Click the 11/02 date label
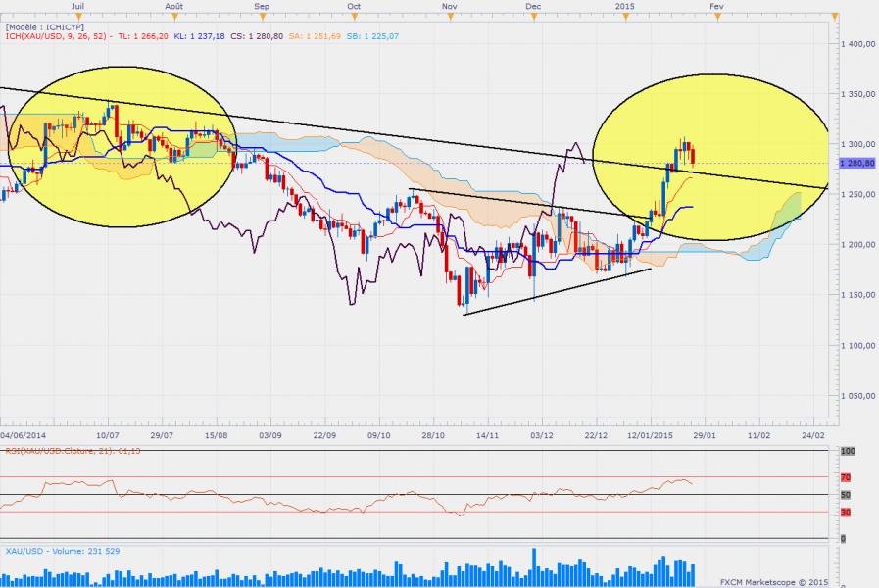 pos(759,435)
